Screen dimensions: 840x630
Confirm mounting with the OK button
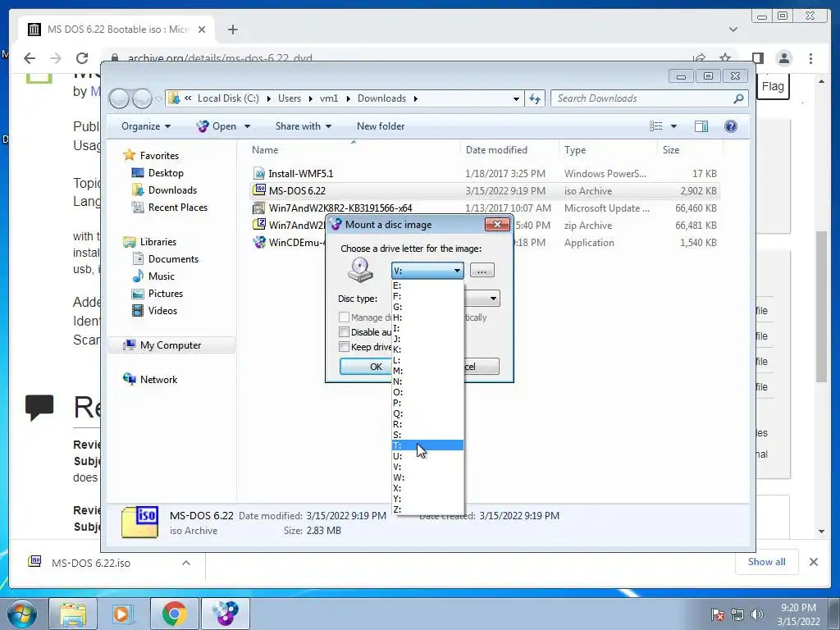tap(367, 367)
